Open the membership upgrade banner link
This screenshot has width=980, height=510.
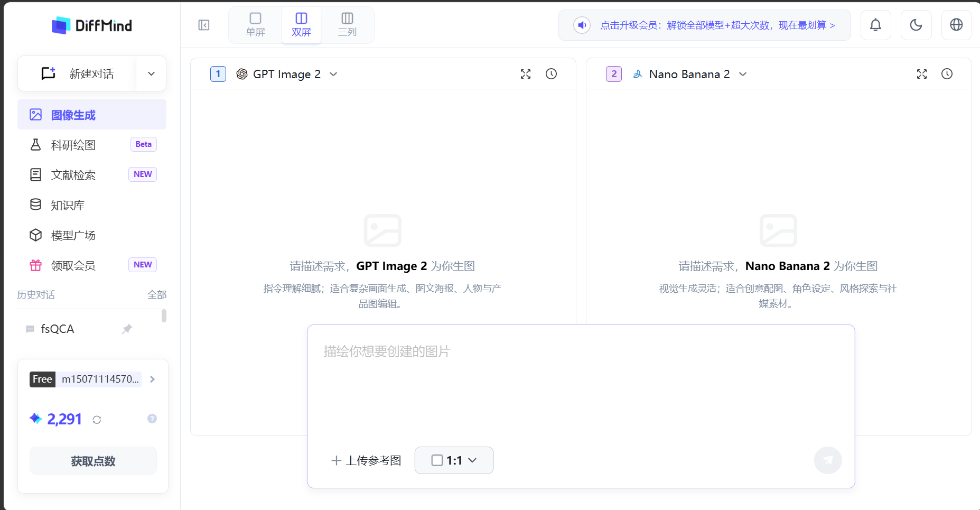(717, 25)
